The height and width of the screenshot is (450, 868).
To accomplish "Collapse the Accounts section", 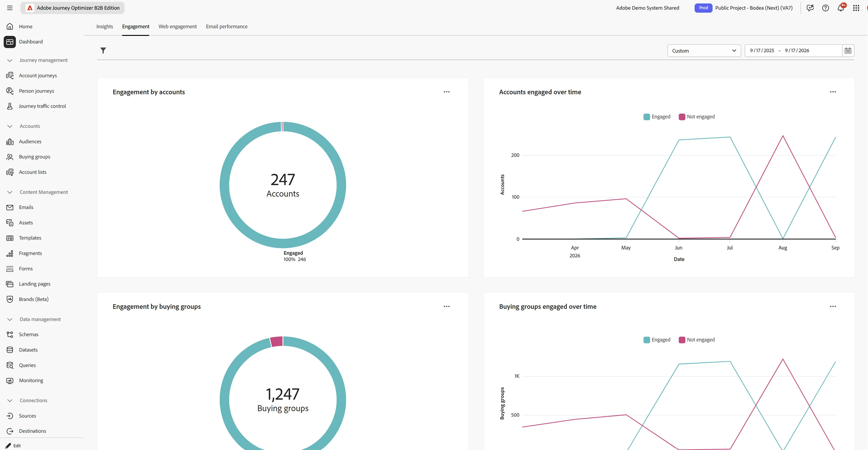I will [10, 126].
